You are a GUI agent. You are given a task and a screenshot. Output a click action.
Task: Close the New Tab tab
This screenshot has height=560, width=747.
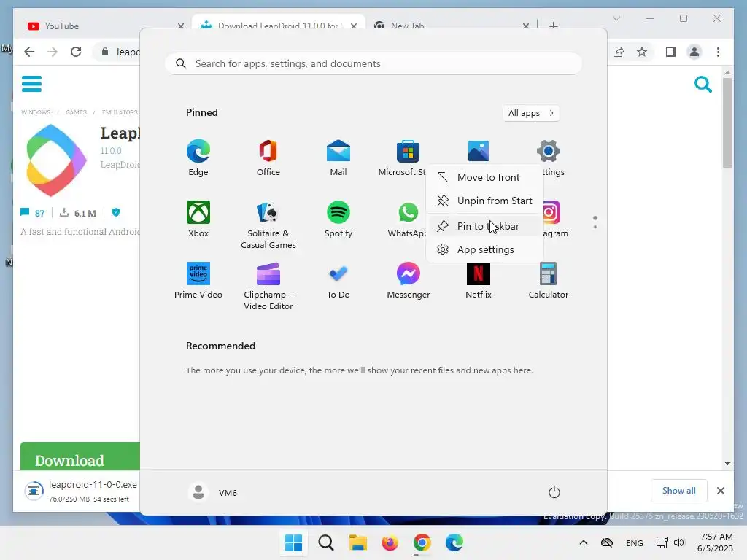pos(525,26)
